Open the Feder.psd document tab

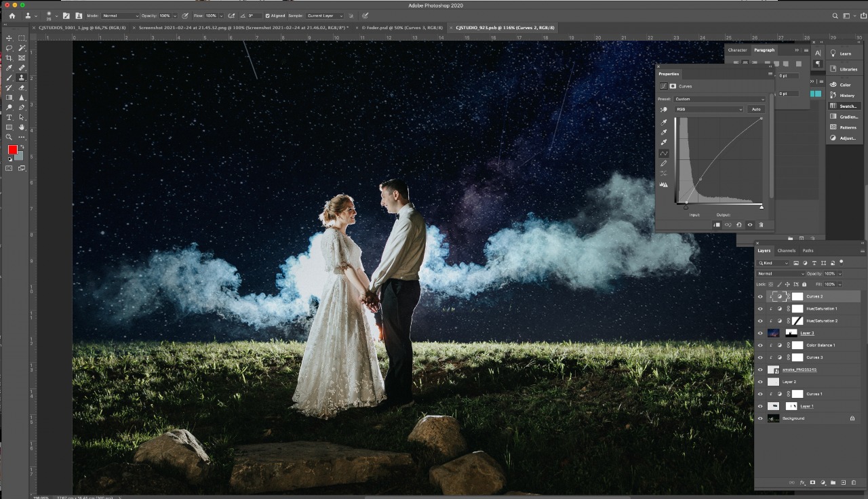(x=401, y=28)
